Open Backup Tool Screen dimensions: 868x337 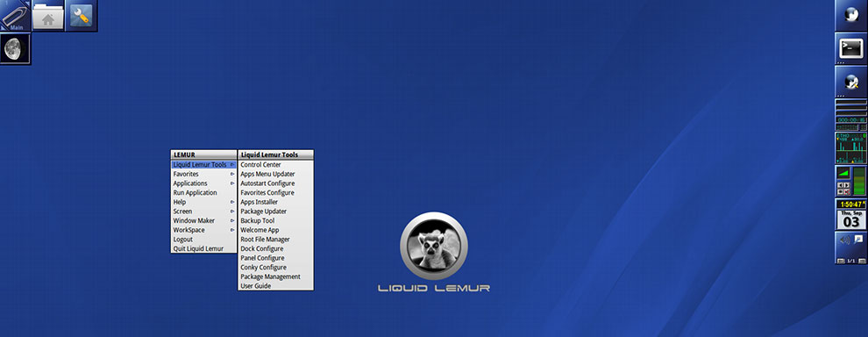tap(275, 220)
